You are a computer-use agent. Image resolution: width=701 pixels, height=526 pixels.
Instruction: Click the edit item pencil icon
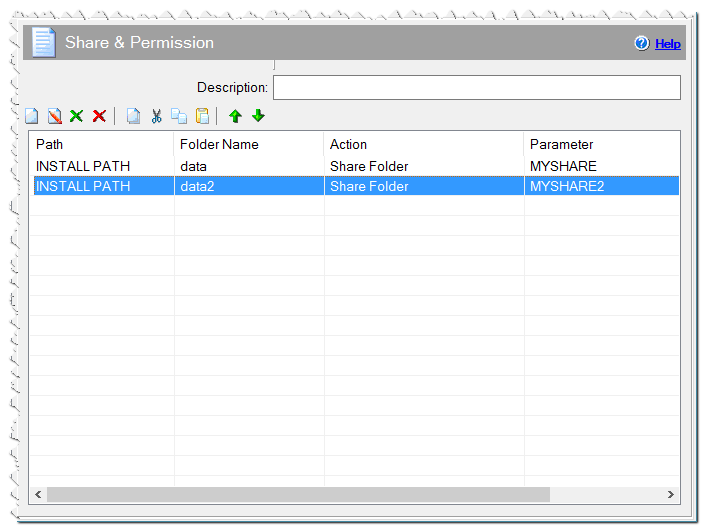[x=55, y=116]
